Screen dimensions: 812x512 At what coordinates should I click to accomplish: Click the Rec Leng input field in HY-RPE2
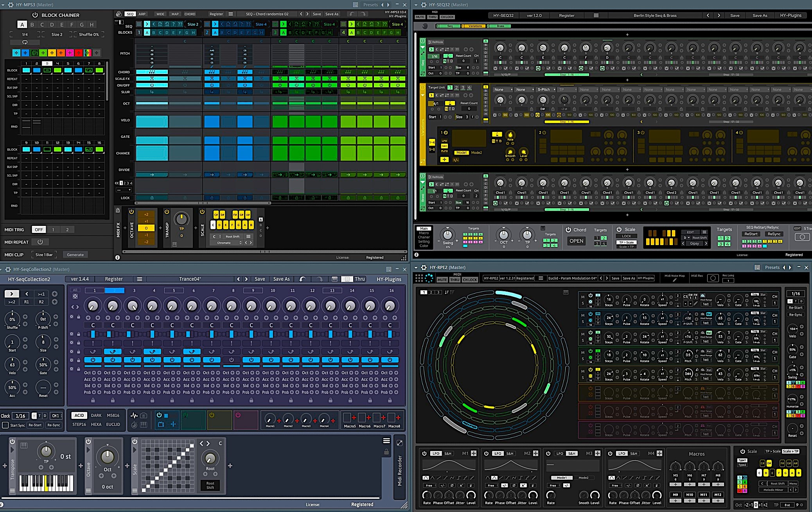pos(728,280)
